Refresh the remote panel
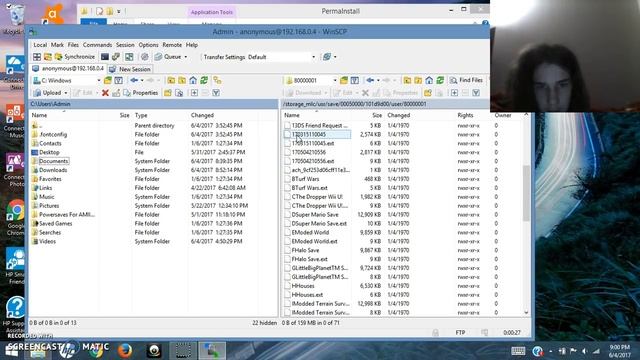This screenshot has height=360, width=640. coord(440,80)
